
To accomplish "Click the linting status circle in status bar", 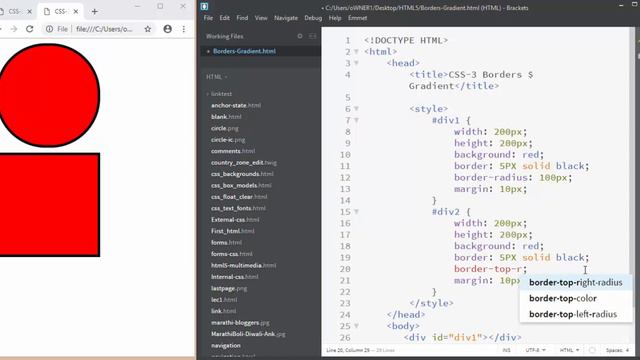I will pos(592,350).
